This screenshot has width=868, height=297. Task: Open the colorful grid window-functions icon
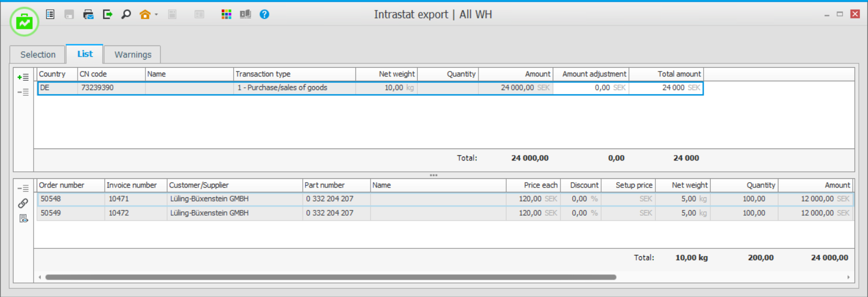click(226, 14)
